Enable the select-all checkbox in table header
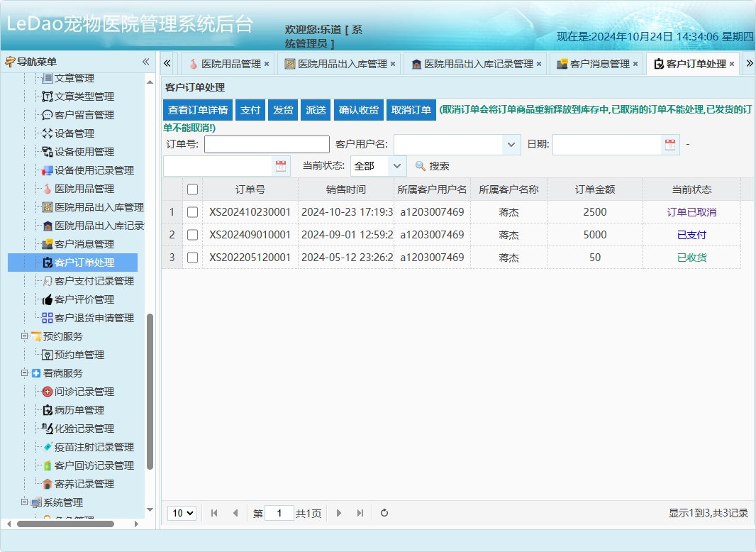 click(x=192, y=189)
